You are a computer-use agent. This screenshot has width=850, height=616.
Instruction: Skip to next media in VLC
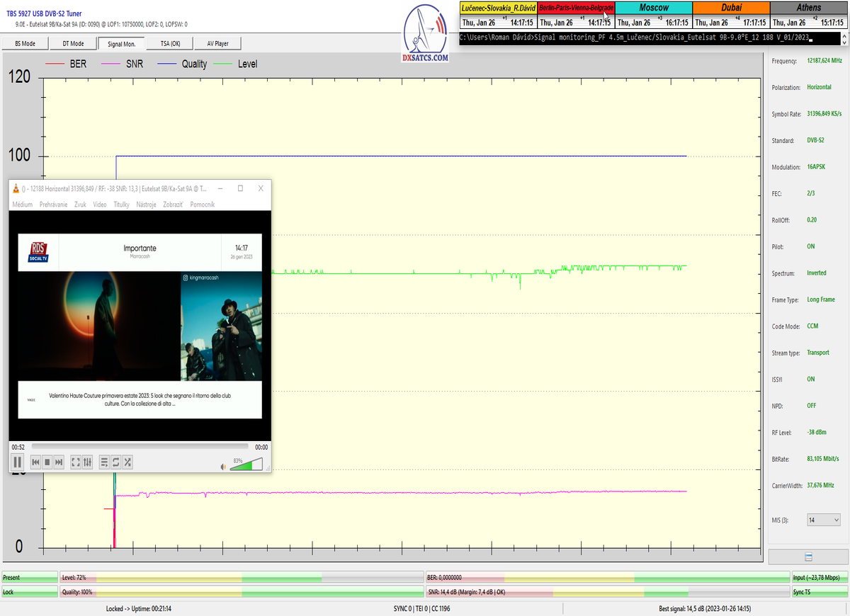pos(59,462)
